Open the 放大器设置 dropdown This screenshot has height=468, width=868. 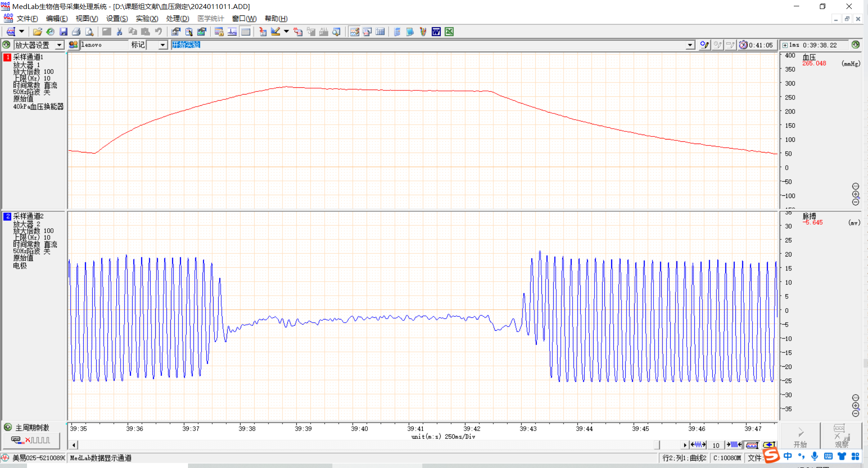click(x=59, y=45)
